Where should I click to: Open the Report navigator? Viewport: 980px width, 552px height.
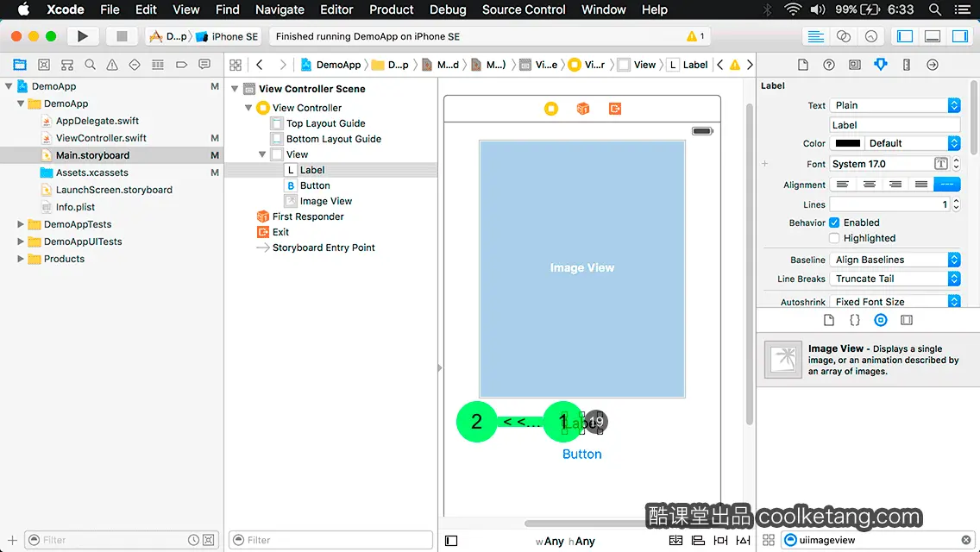204,65
